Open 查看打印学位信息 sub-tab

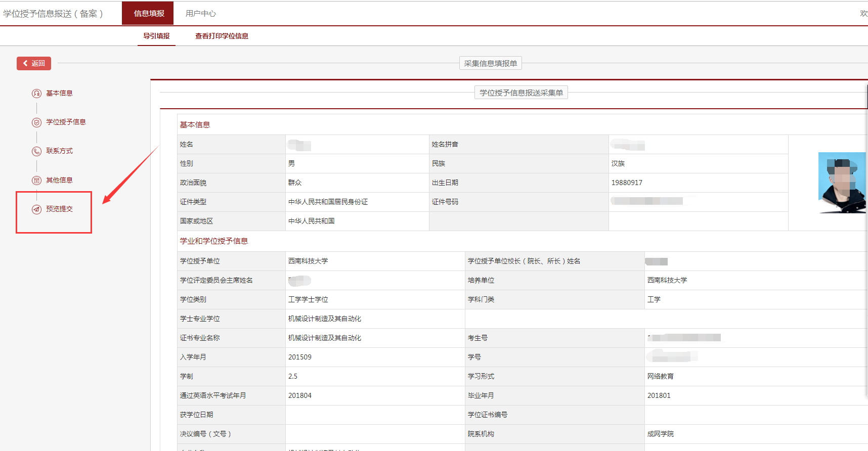click(x=222, y=36)
